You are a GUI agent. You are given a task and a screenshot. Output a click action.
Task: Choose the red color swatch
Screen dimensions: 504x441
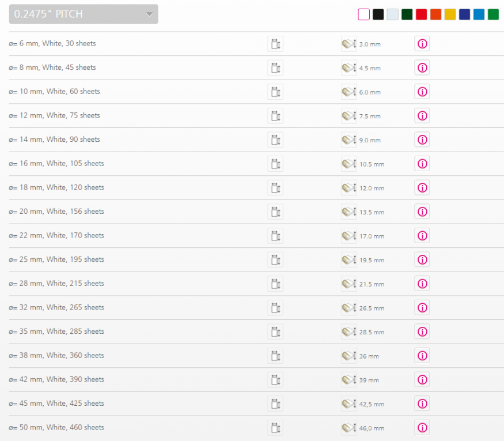pos(421,14)
